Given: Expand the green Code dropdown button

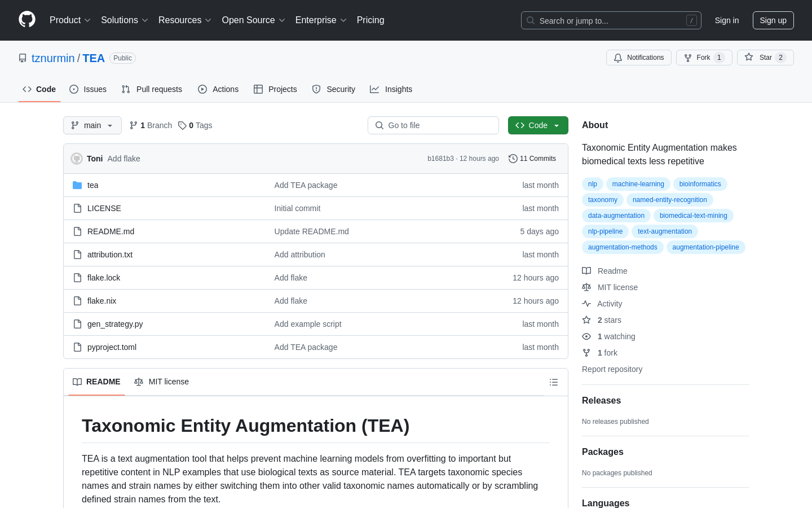Looking at the screenshot, I should 538,125.
